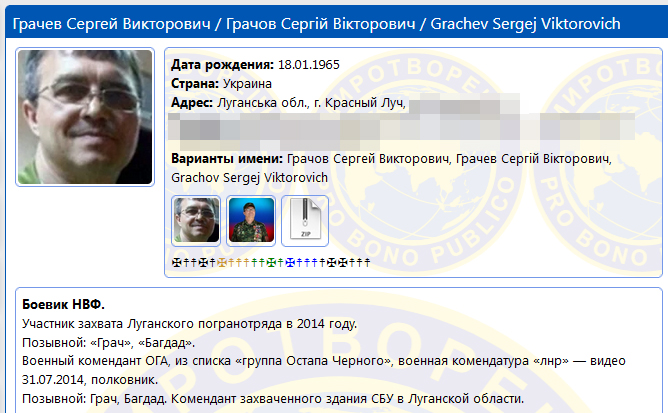This screenshot has height=413, width=668.
Task: Open the large profile photo
Action: [x=85, y=117]
